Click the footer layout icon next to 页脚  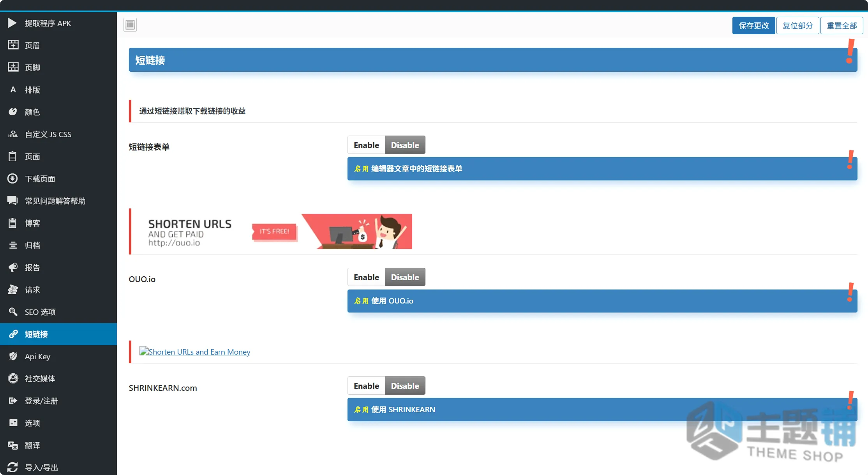point(13,67)
